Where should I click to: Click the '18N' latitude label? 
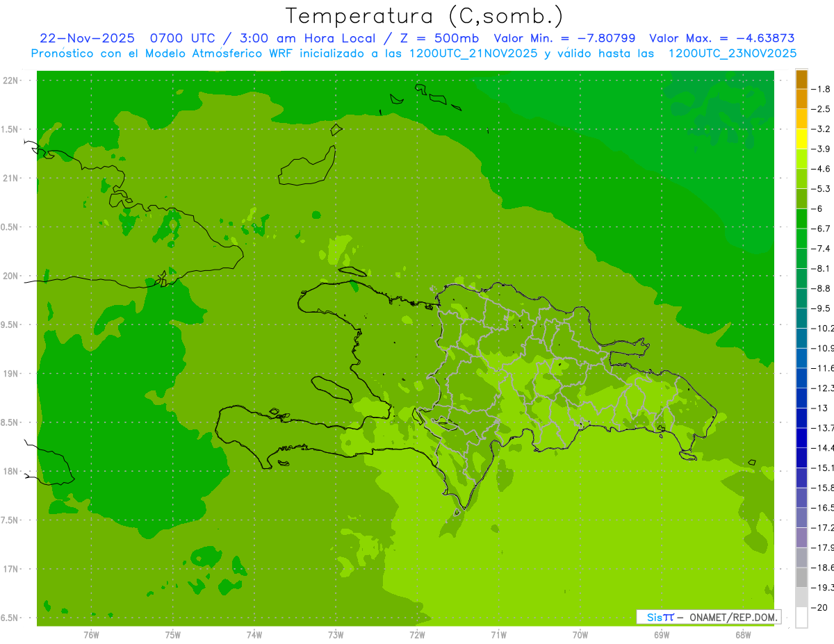click(x=10, y=471)
